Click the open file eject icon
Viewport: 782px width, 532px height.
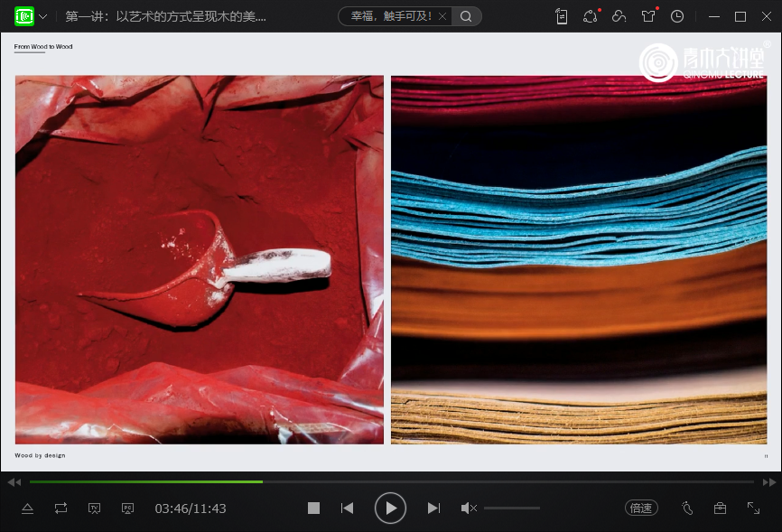click(x=27, y=509)
